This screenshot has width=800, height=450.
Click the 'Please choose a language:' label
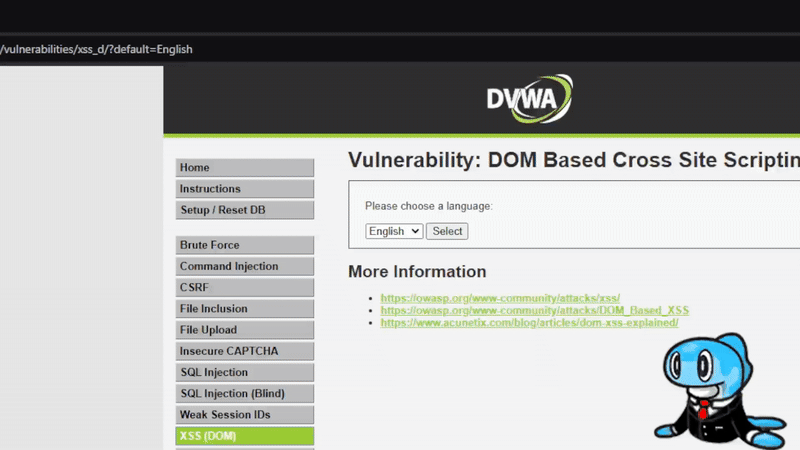[429, 206]
